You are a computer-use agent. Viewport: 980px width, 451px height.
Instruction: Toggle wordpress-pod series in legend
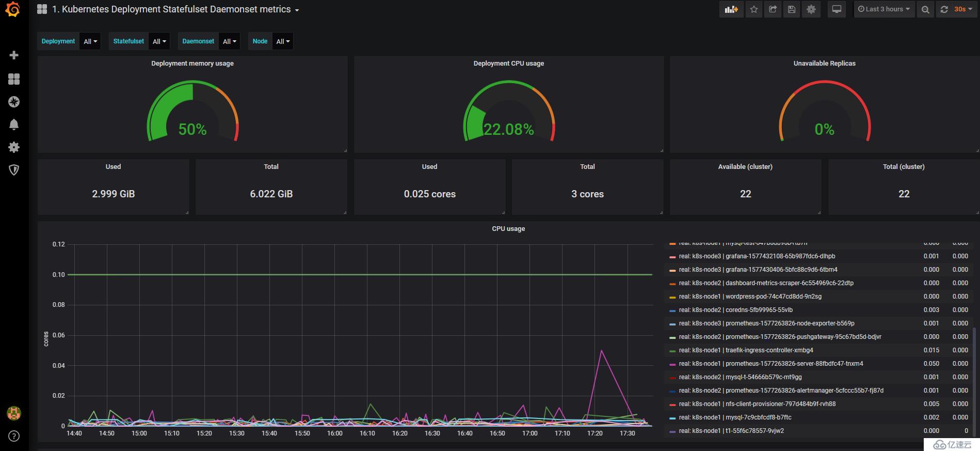click(750, 297)
